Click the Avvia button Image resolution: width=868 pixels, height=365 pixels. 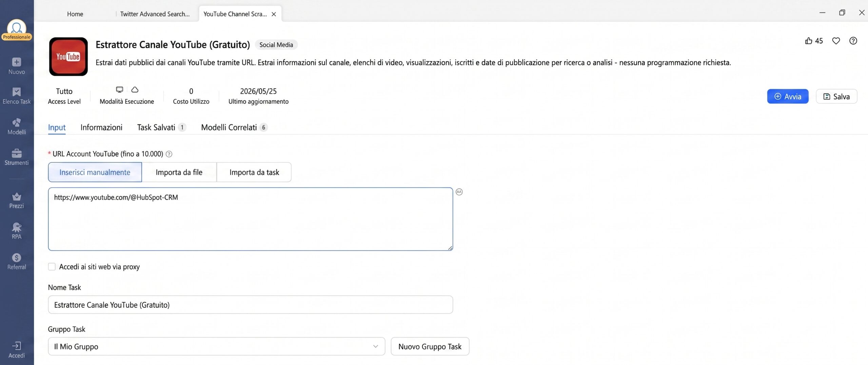tap(788, 96)
